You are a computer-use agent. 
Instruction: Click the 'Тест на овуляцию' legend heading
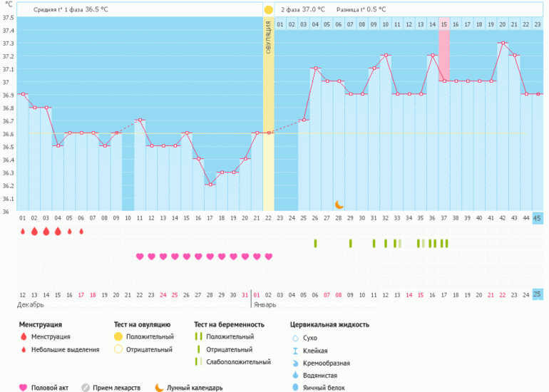[x=142, y=324]
